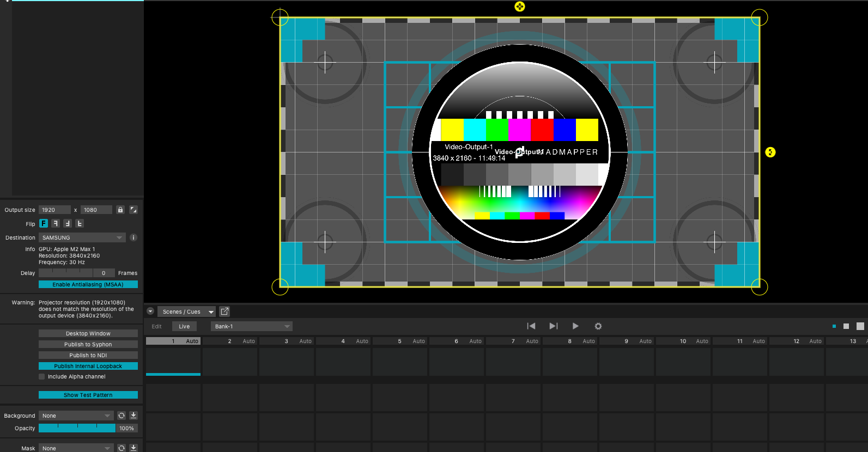Image resolution: width=868 pixels, height=452 pixels.
Task: Select horizontal flip mode icon
Action: [x=56, y=223]
